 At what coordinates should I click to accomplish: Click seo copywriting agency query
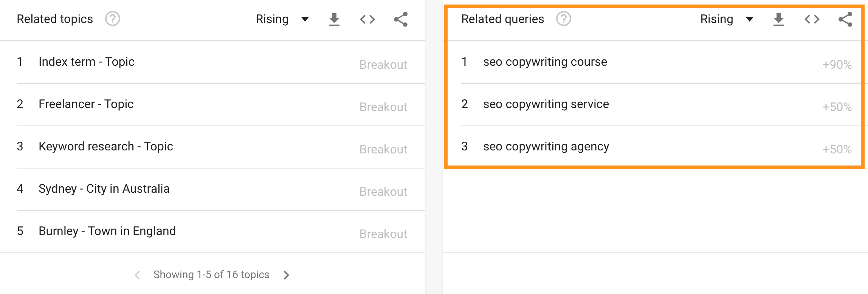point(546,147)
